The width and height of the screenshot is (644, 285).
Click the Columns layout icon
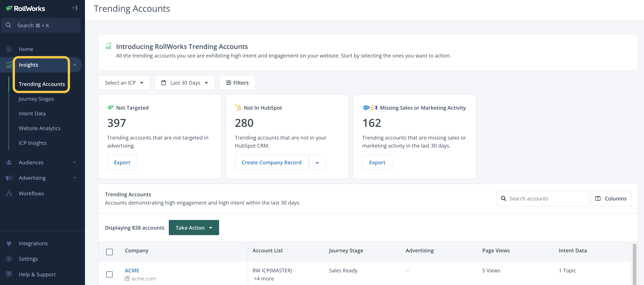[x=598, y=198]
